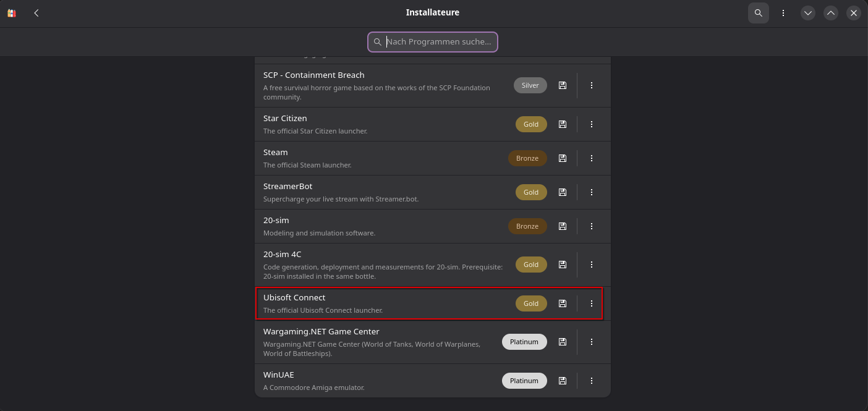Open three-dot menu for Ubisoft Connect
Image resolution: width=868 pixels, height=411 pixels.
click(592, 303)
